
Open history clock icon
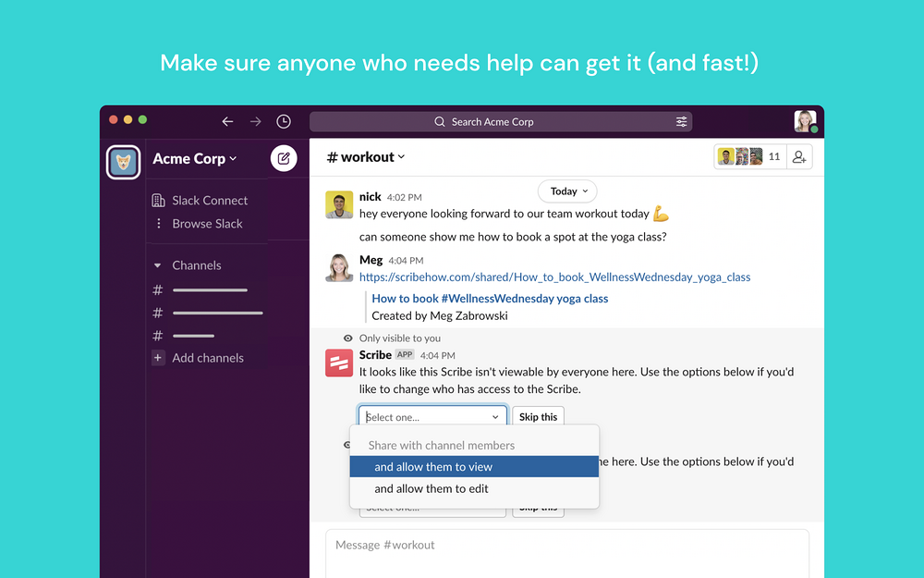click(x=284, y=121)
